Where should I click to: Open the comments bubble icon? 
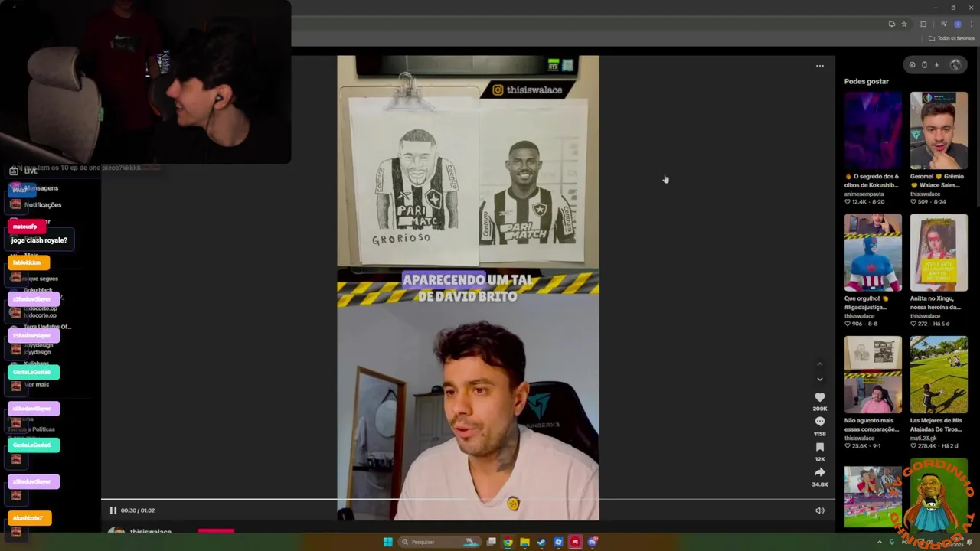[x=819, y=422]
